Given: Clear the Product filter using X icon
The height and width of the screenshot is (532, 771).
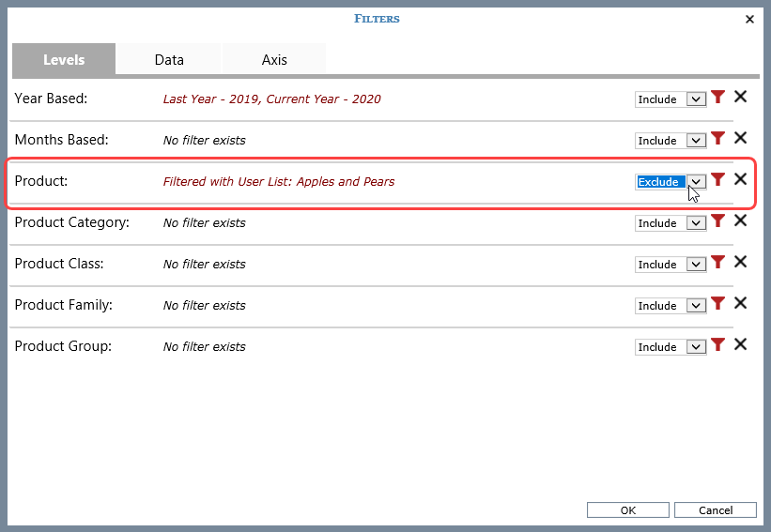Looking at the screenshot, I should (x=740, y=180).
